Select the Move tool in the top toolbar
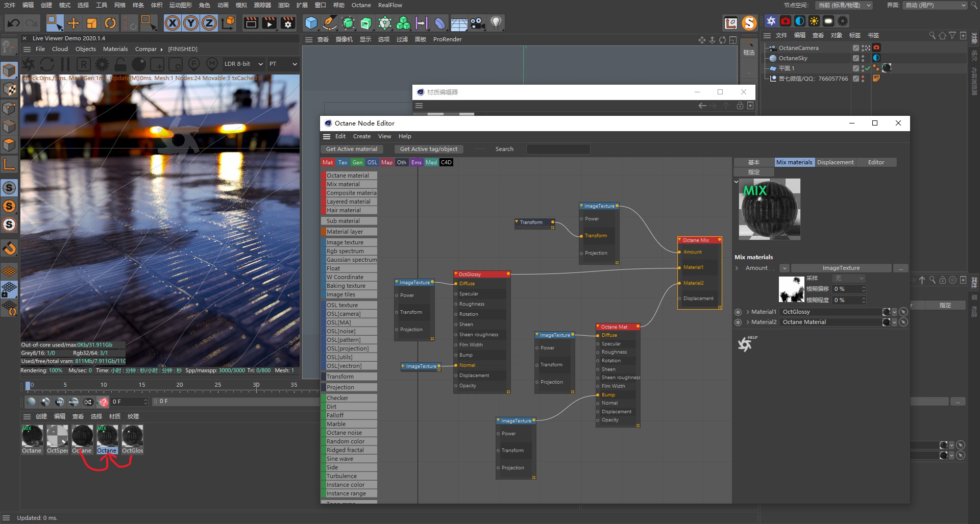The height and width of the screenshot is (524, 980). click(x=73, y=23)
